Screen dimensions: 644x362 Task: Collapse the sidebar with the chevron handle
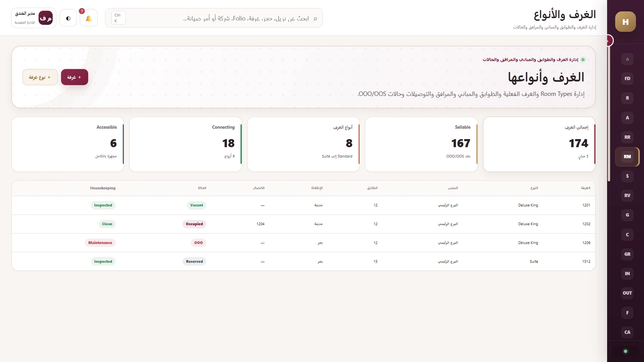(x=608, y=41)
